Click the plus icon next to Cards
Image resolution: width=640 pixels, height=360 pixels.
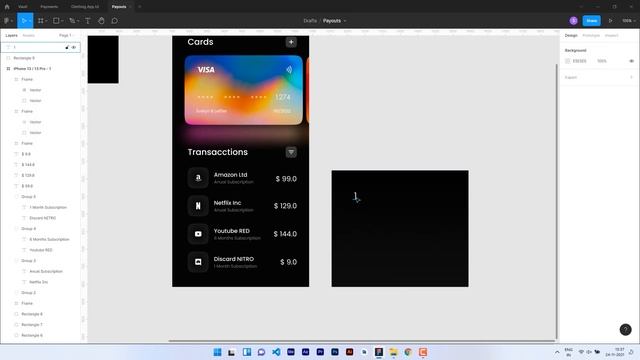(x=291, y=42)
